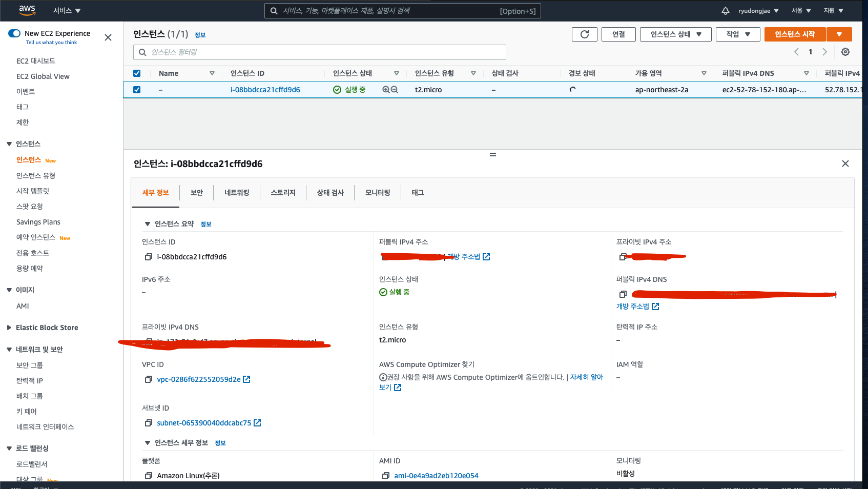
Task: Open the ryudongjae account dropdown
Action: click(758, 11)
